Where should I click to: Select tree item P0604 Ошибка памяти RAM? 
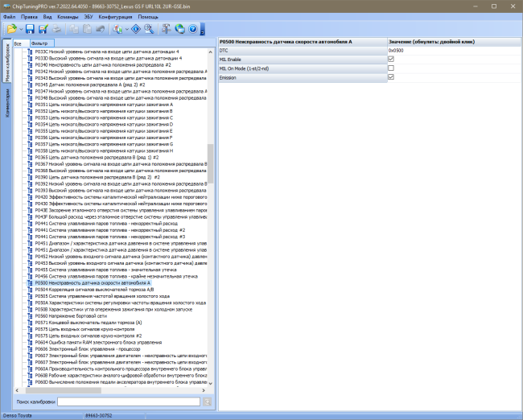click(98, 342)
